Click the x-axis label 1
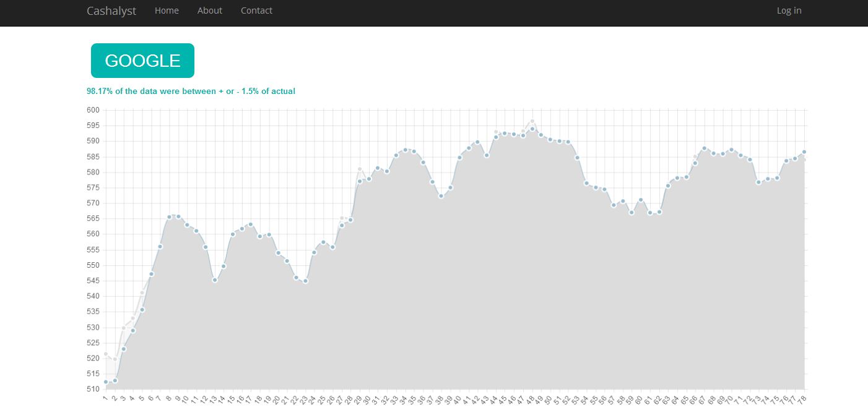This screenshot has width=868, height=415. (x=106, y=398)
